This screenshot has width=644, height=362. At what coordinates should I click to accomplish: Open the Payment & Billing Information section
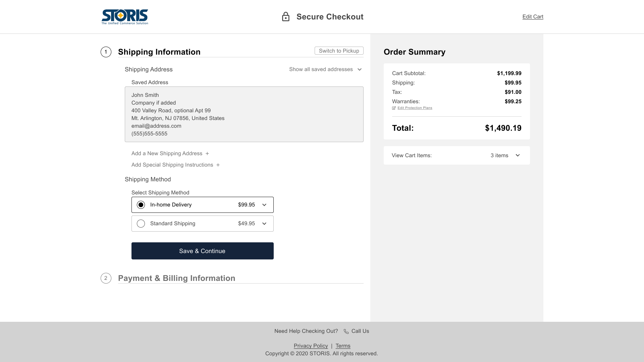[x=177, y=278]
